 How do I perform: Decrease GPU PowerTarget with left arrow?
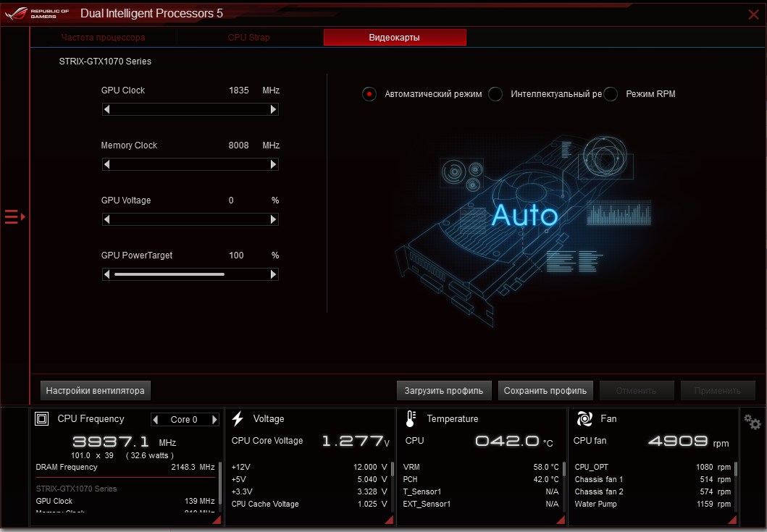(106, 274)
